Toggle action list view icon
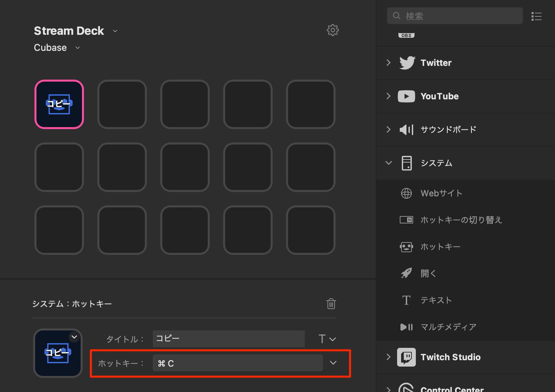The width and height of the screenshot is (555, 392). pos(537,16)
